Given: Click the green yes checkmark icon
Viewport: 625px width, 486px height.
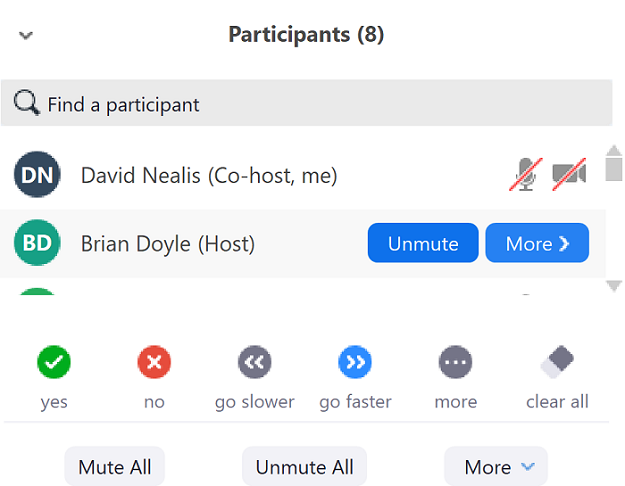Looking at the screenshot, I should (x=54, y=362).
